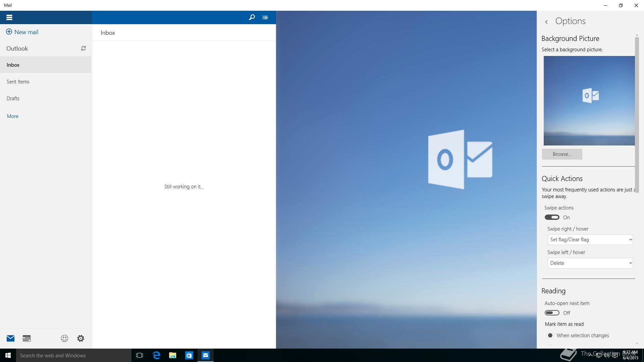
Task: Open the hamburger navigation menu
Action: click(9, 17)
